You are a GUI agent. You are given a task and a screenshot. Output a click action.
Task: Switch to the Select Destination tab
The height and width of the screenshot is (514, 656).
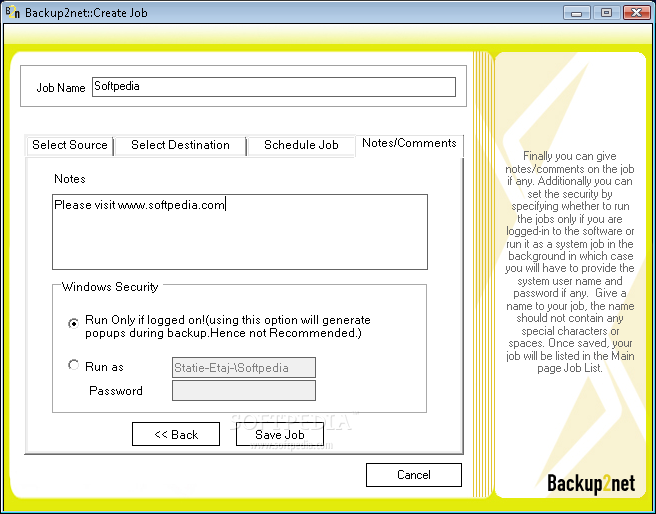click(180, 145)
